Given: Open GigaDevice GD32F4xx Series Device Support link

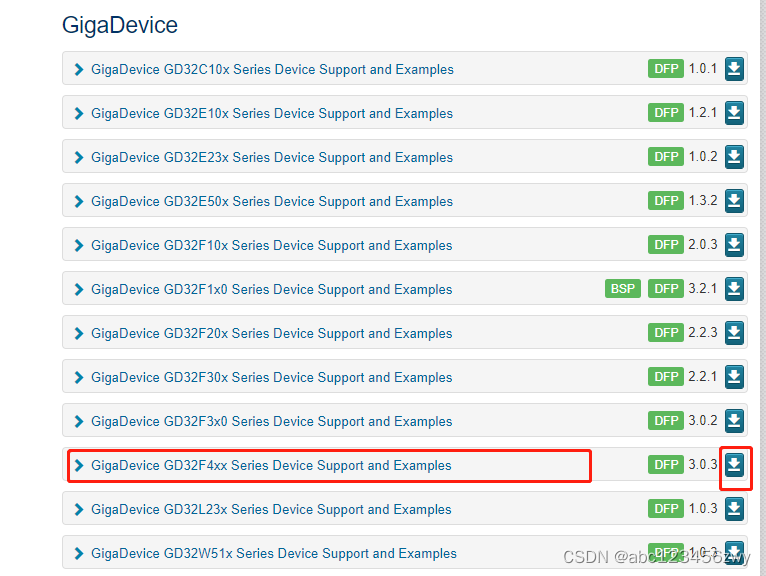Looking at the screenshot, I should pos(271,465).
